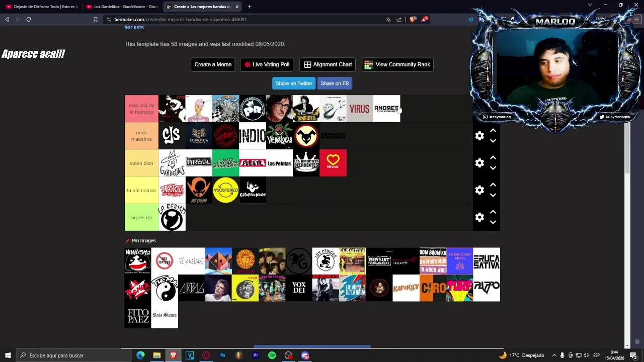
Task: Select the Eruca Sativa image
Action: 487,261
